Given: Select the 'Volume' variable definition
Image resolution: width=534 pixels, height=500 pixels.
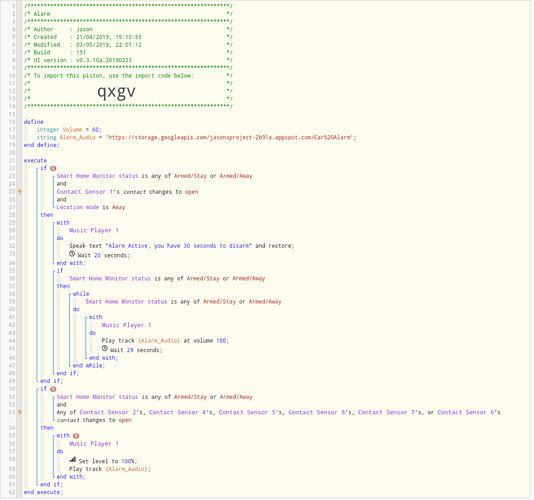Looking at the screenshot, I should 69,130.
